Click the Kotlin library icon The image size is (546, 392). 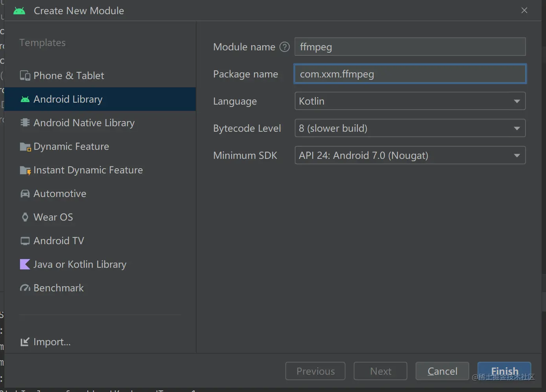[25, 264]
